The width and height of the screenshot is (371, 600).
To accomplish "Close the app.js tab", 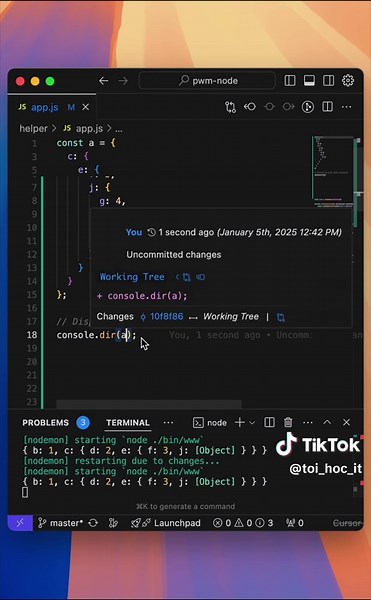I will [86, 107].
